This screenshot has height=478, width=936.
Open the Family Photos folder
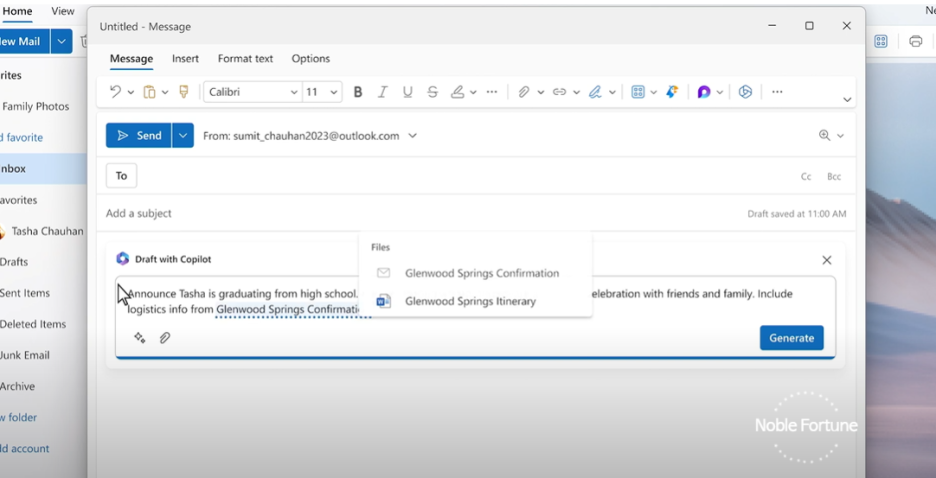(36, 106)
